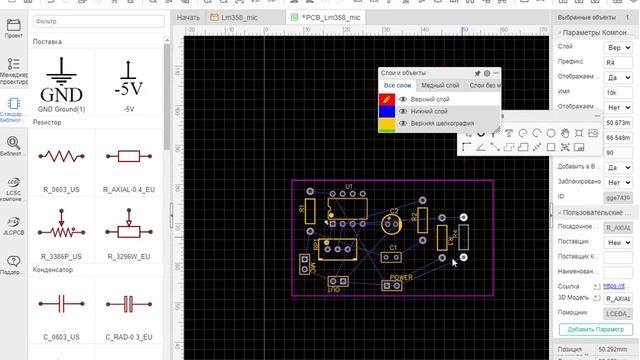Select the first Arc tool in PCB tools

pyautogui.click(x=522, y=133)
